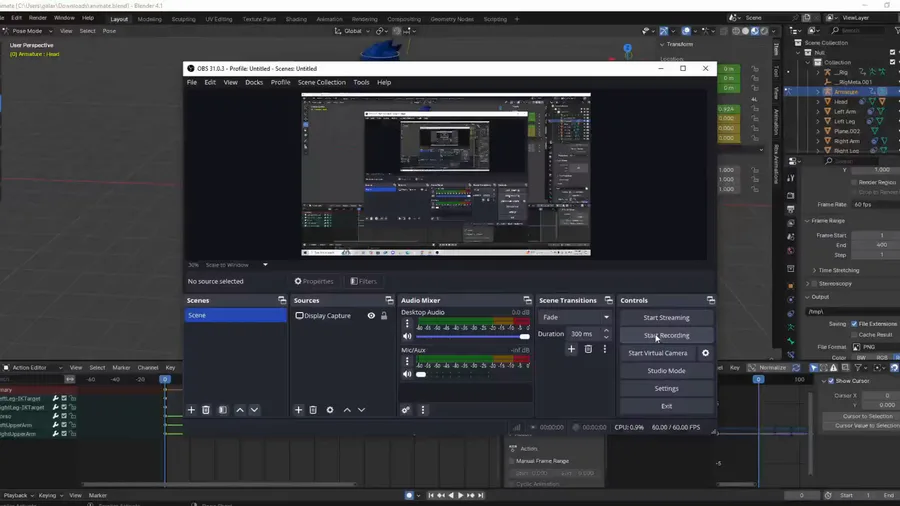Add a scene transition with plus icon
This screenshot has height=506, width=900.
click(x=571, y=349)
